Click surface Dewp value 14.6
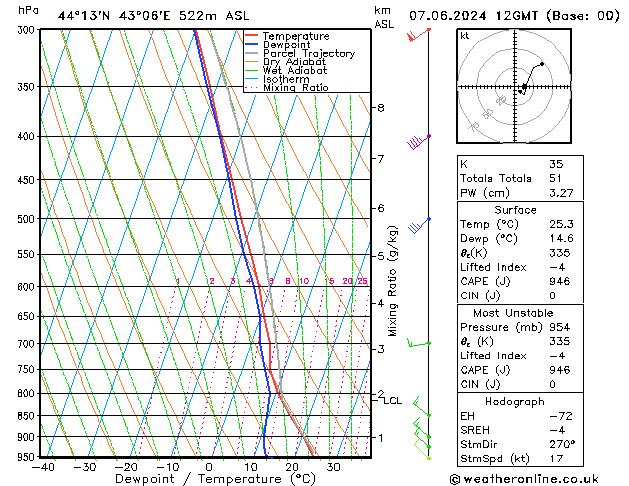629x486 pixels. point(561,239)
